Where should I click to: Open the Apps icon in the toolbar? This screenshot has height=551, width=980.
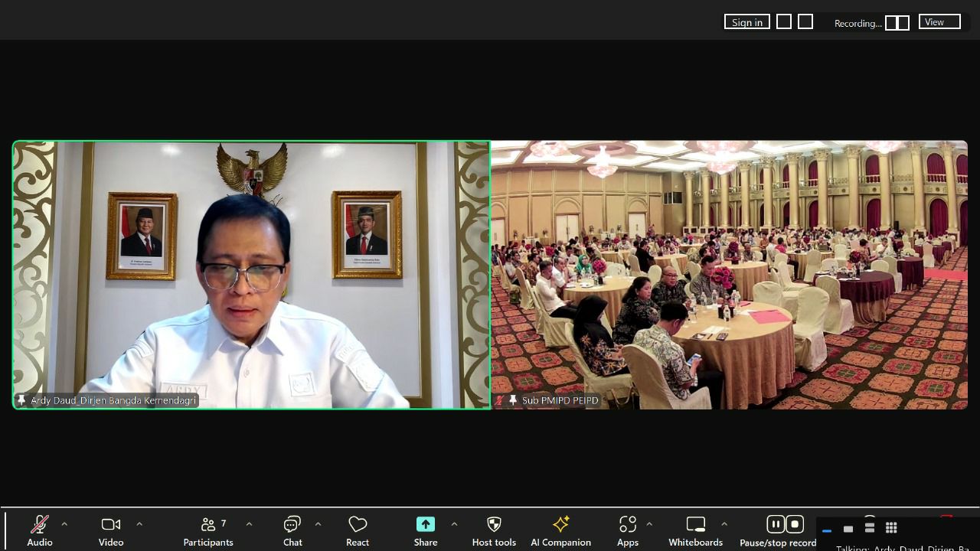click(x=628, y=530)
